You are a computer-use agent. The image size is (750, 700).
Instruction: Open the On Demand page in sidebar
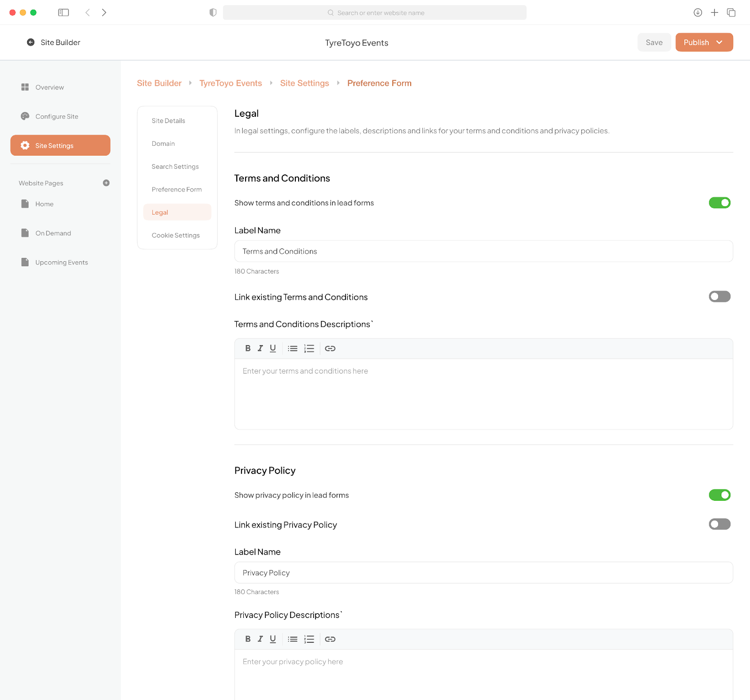[x=53, y=233]
